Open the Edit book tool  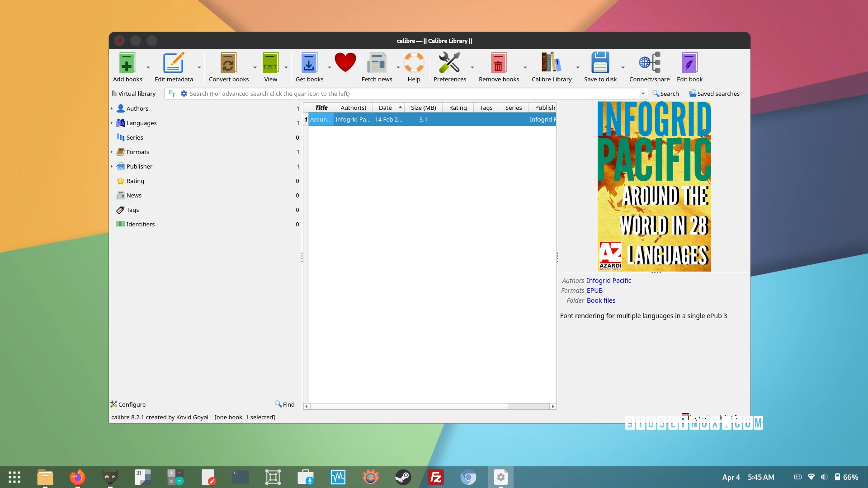pos(689,63)
